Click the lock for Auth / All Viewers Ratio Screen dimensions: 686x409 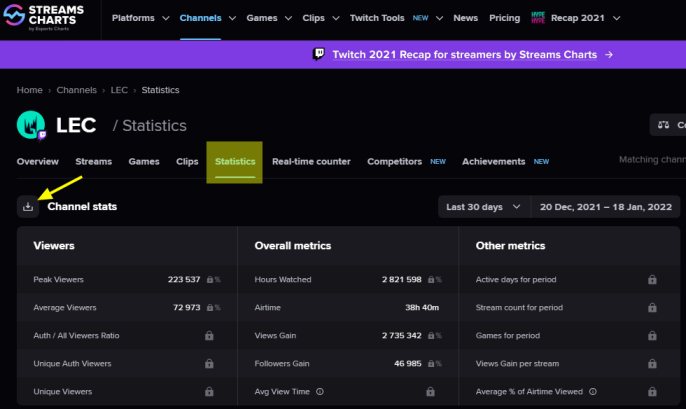(x=209, y=336)
